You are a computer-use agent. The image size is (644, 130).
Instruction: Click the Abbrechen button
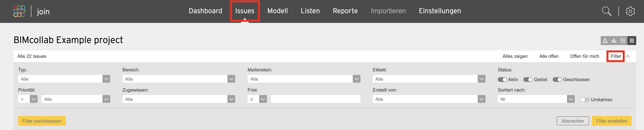[572, 121]
